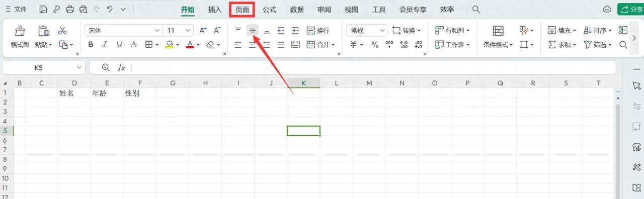
Task: Click the Cut scissors icon
Action: [63, 31]
